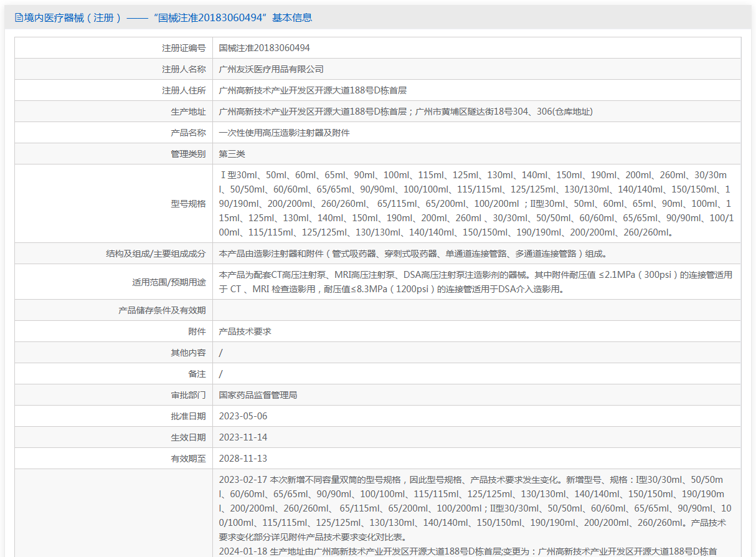This screenshot has width=756, height=557.
Task: Click the registration number 国械注准20183060494 value
Action: 264,48
